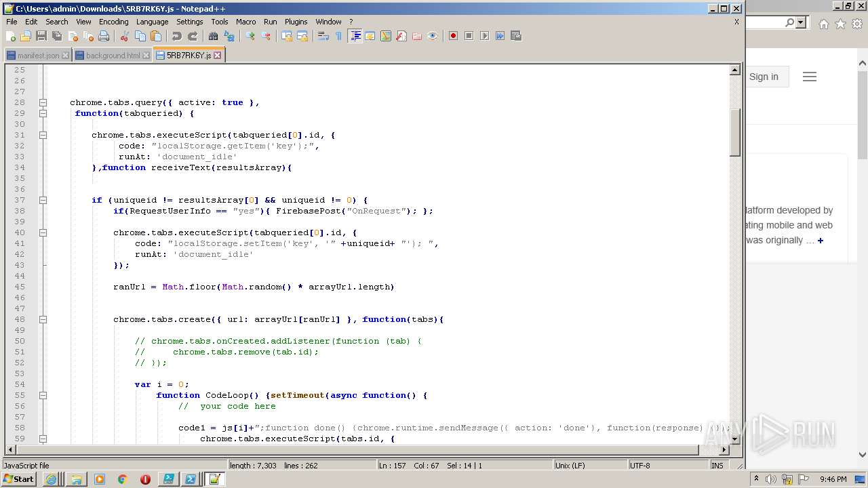The height and width of the screenshot is (488, 868).
Task: Open the Edit menu
Action: [x=31, y=22]
